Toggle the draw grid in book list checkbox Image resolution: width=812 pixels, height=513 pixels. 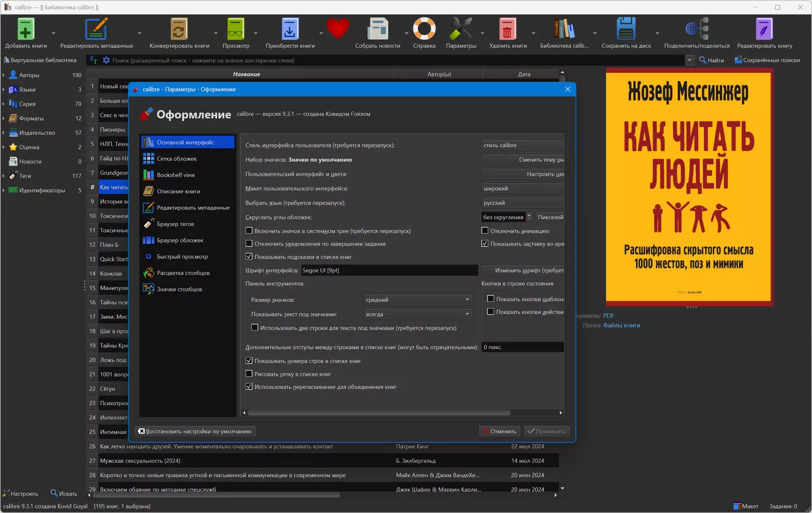point(249,374)
